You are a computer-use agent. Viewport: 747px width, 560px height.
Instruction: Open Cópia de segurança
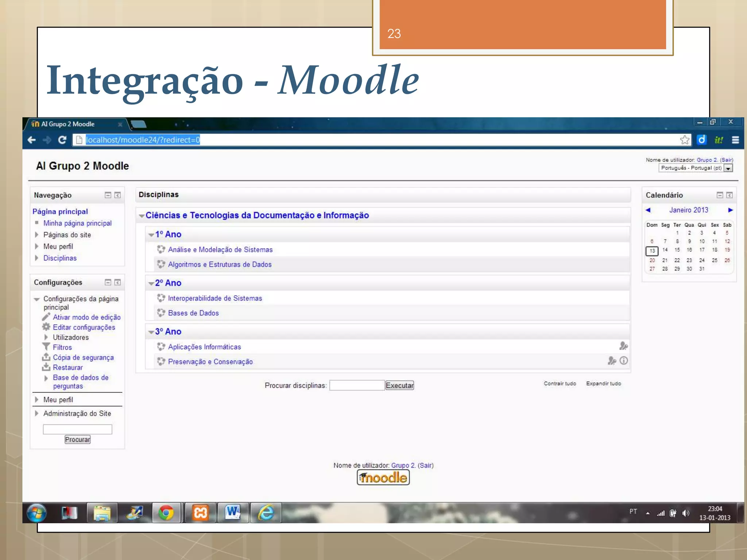83,358
